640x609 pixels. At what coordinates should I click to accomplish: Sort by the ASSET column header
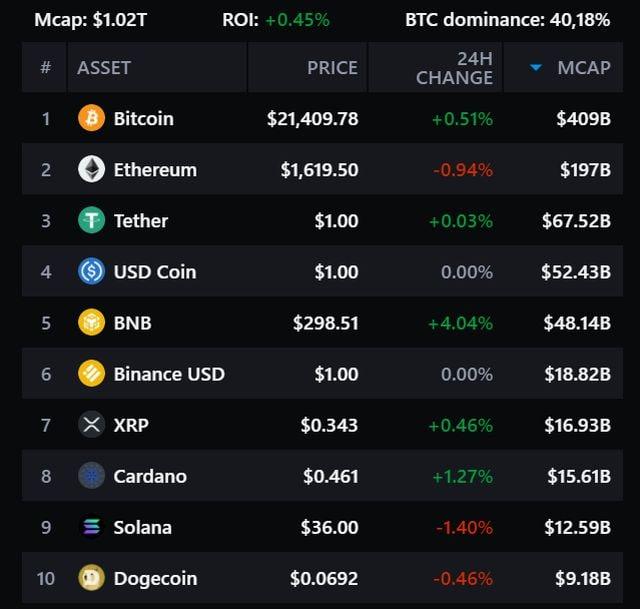[x=104, y=68]
